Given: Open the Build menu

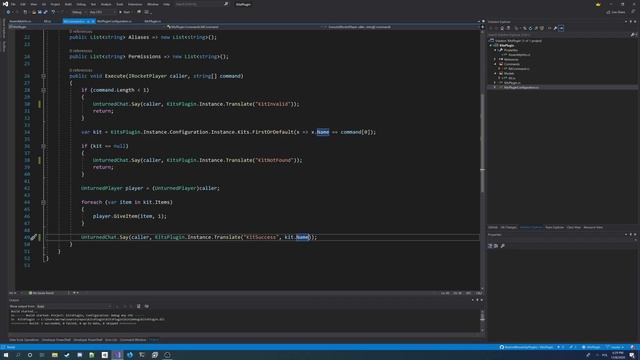Looking at the screenshot, I should pyautogui.click(x=68, y=4).
